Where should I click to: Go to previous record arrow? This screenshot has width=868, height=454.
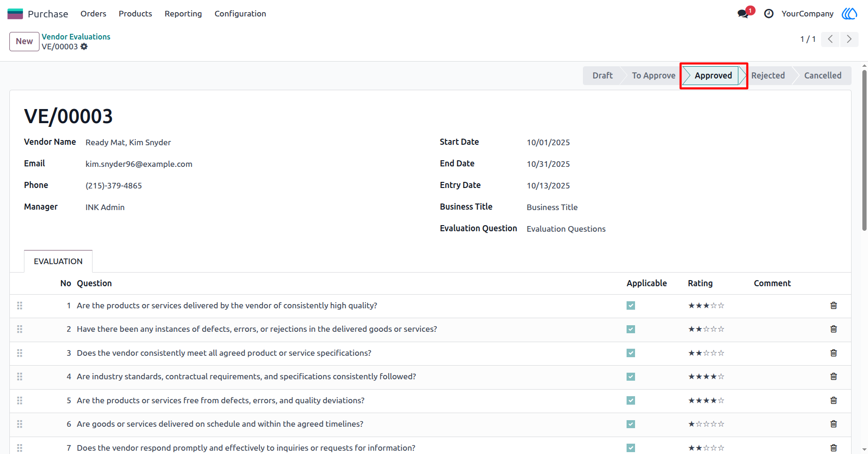coord(830,39)
